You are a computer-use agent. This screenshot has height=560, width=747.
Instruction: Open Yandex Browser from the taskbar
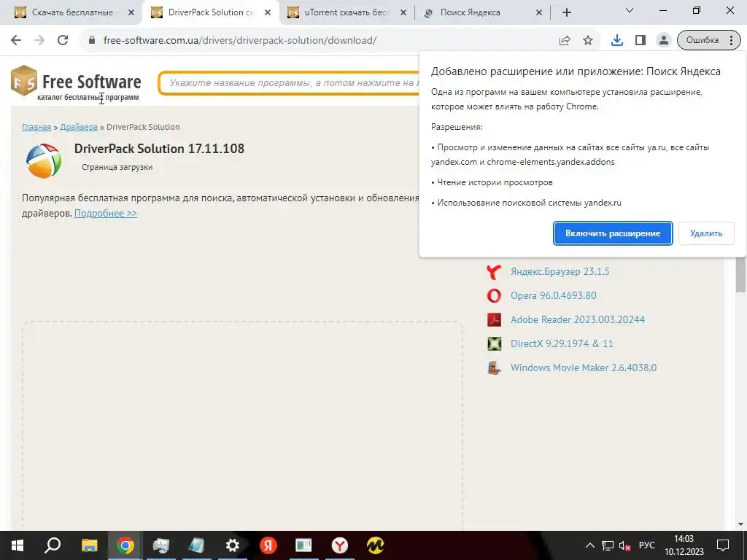pos(340,545)
